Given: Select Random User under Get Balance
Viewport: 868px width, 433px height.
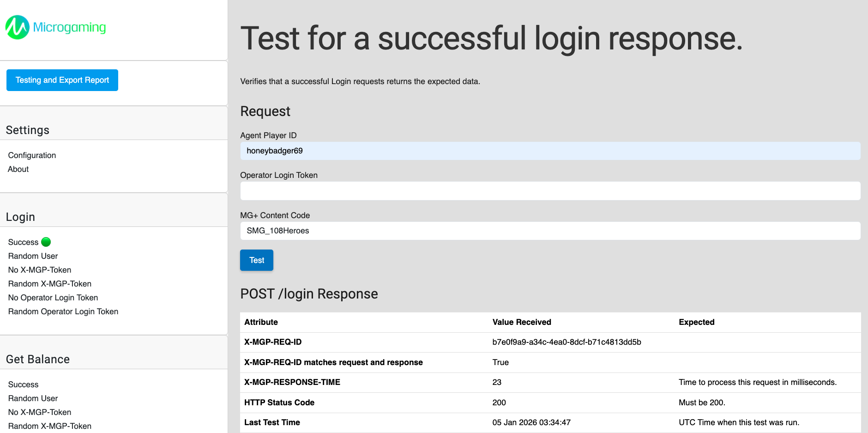Looking at the screenshot, I should pos(32,398).
